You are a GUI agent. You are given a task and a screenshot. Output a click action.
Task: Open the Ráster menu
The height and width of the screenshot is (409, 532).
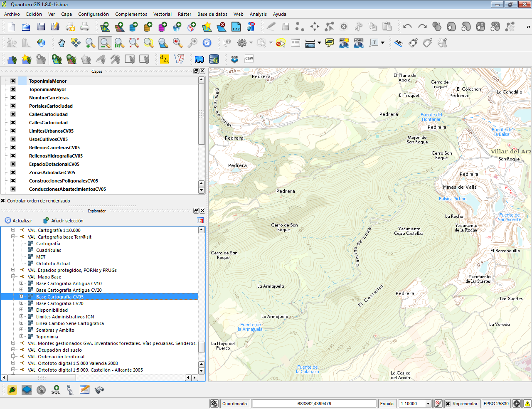coord(184,14)
